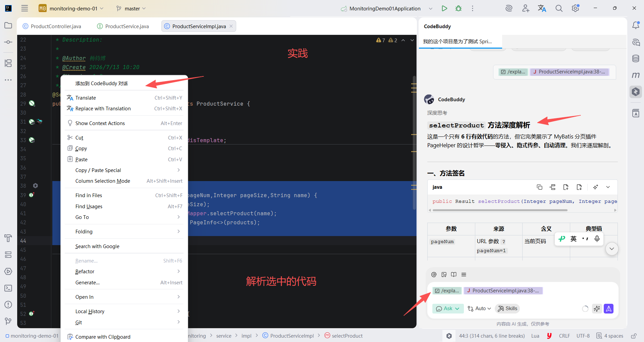Click the implements gutter icon on line 39
This screenshot has width=644, height=342.
click(32, 195)
